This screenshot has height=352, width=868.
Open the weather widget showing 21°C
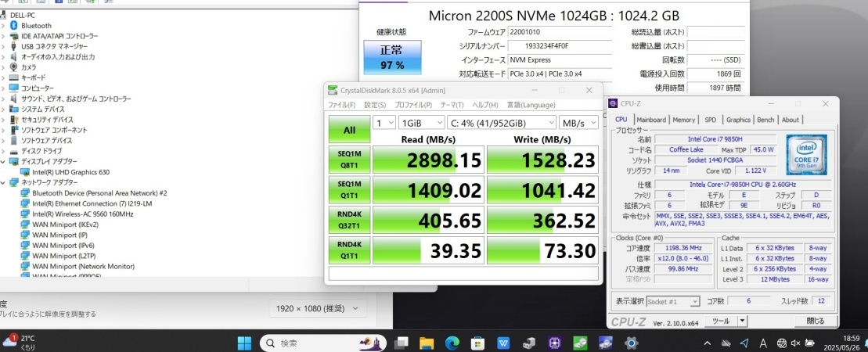(x=19, y=342)
